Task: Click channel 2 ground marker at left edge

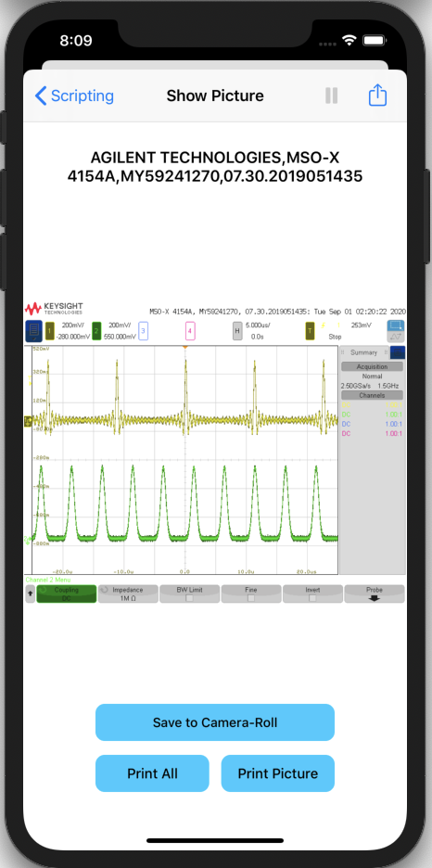Action: coord(28,539)
